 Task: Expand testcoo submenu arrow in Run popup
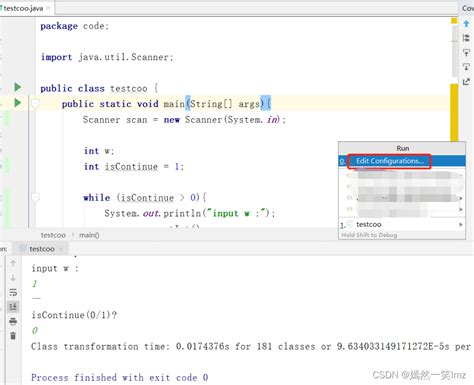pos(461,225)
